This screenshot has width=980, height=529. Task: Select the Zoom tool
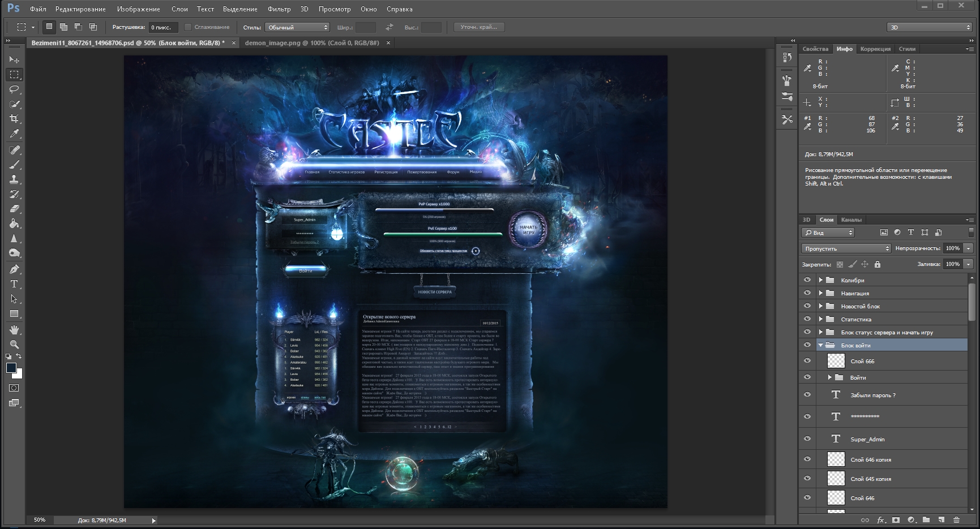click(15, 345)
